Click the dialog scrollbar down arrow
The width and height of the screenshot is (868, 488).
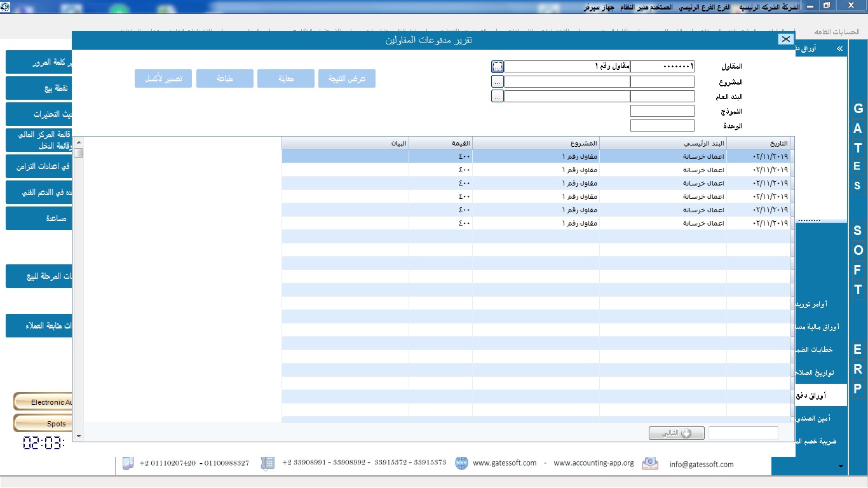[79, 437]
